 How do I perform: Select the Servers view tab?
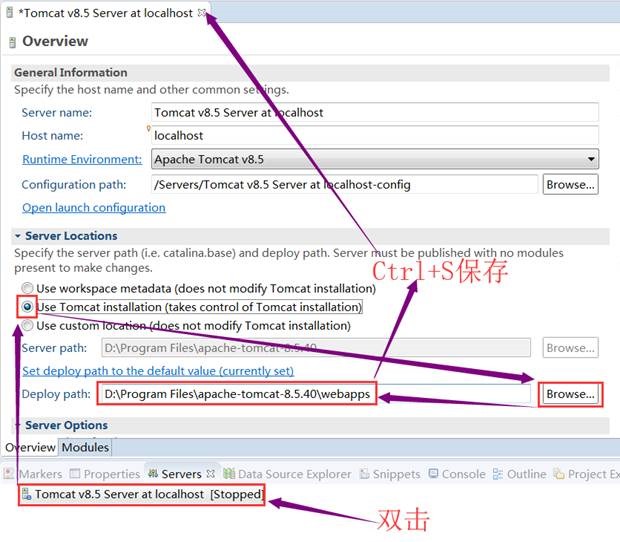click(x=181, y=474)
